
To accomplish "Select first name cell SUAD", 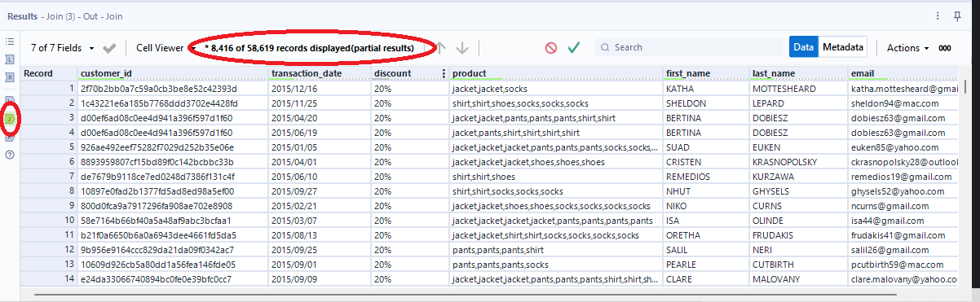I will pyautogui.click(x=705, y=147).
